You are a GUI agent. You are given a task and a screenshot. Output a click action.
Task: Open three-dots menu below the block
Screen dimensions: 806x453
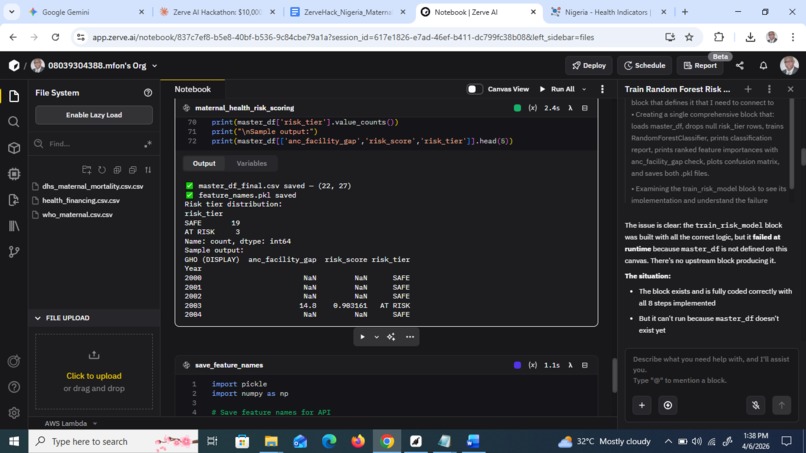pos(410,337)
